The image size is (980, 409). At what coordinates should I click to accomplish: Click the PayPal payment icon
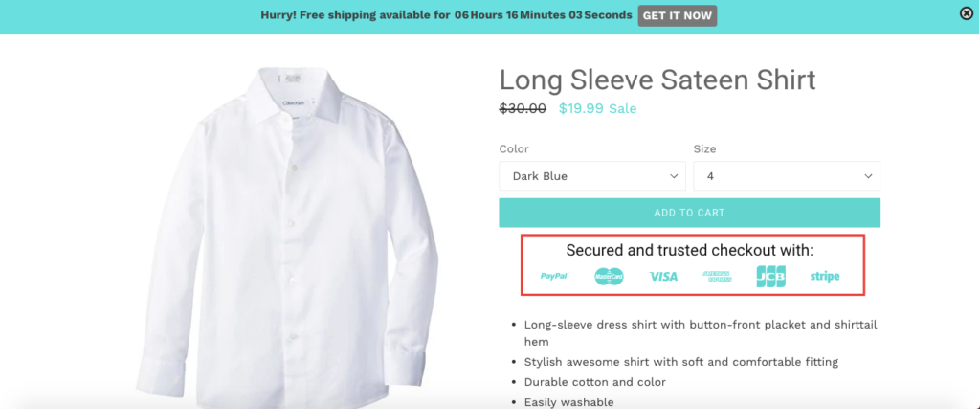(554, 276)
